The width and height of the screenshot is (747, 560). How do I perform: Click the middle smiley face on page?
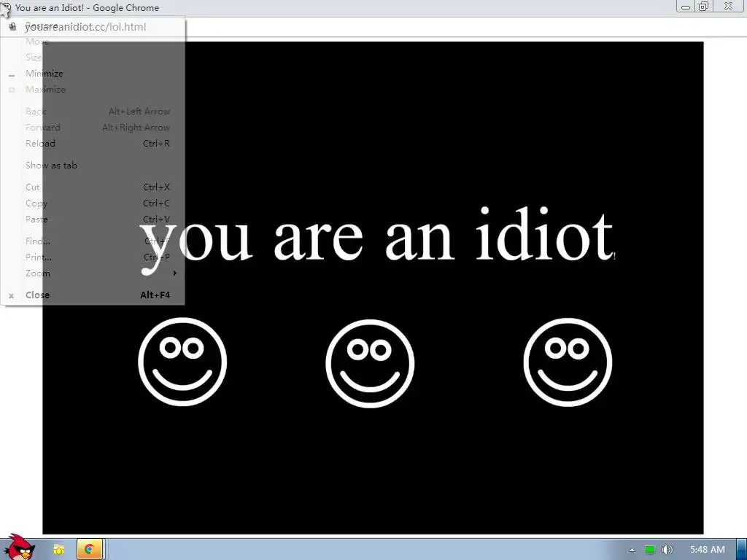[x=370, y=363]
